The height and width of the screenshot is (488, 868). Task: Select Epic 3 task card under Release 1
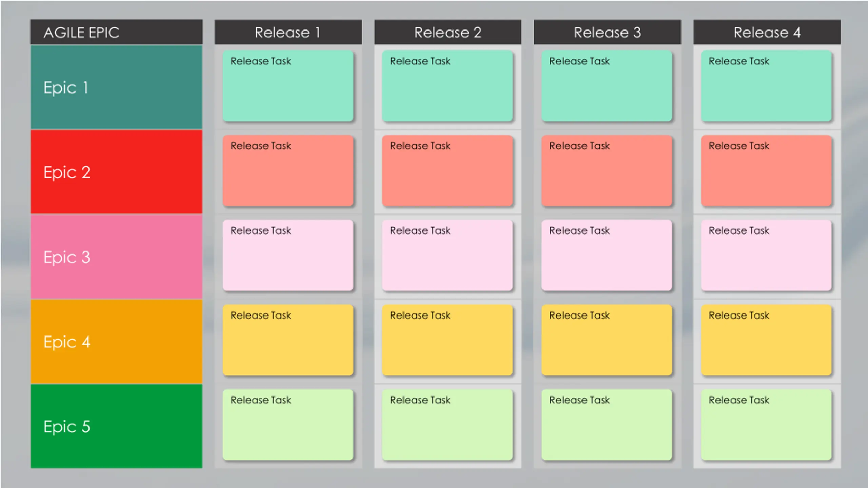tap(288, 255)
